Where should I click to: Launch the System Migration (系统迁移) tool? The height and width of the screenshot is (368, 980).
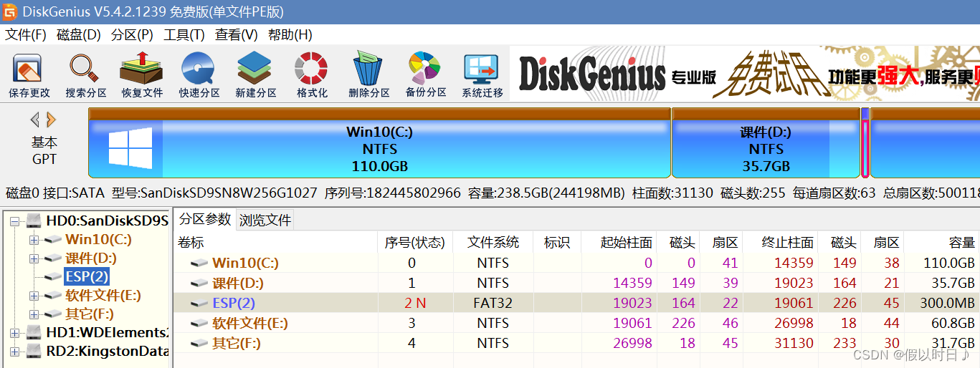click(482, 75)
